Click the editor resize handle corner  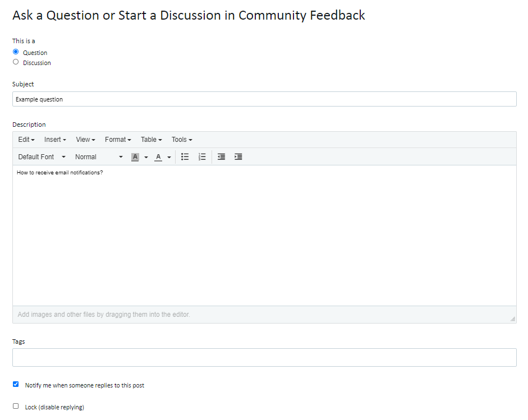pos(513,319)
